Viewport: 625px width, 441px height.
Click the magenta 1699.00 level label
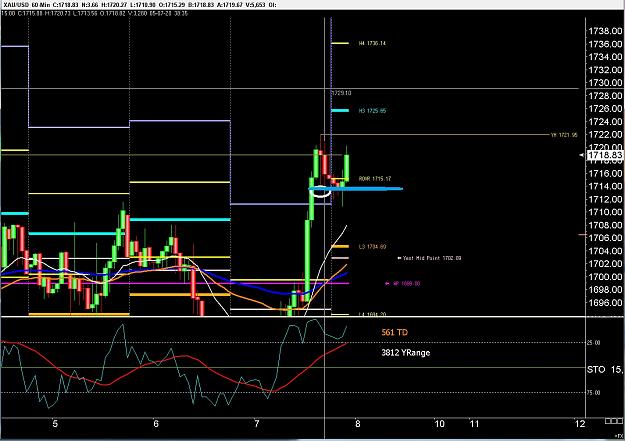[x=403, y=284]
